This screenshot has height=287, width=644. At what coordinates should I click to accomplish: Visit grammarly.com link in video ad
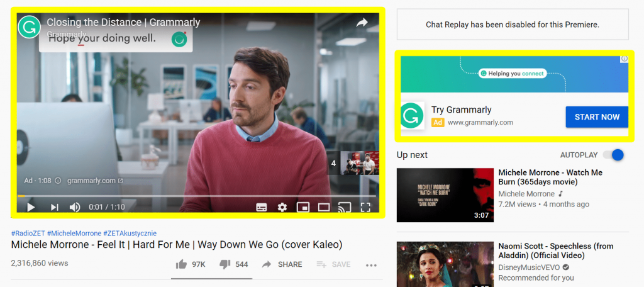[x=94, y=181]
